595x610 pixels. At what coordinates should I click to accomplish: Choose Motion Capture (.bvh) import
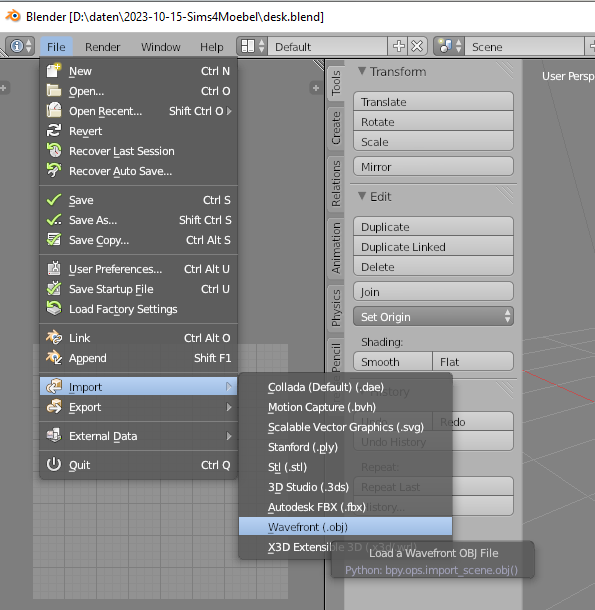(x=346, y=407)
